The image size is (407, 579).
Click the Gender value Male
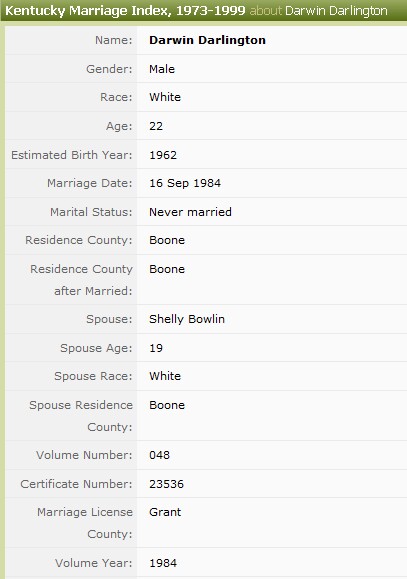coord(162,69)
